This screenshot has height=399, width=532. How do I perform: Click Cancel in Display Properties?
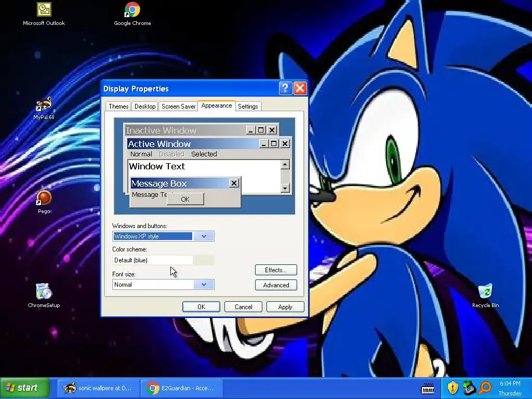[243, 307]
